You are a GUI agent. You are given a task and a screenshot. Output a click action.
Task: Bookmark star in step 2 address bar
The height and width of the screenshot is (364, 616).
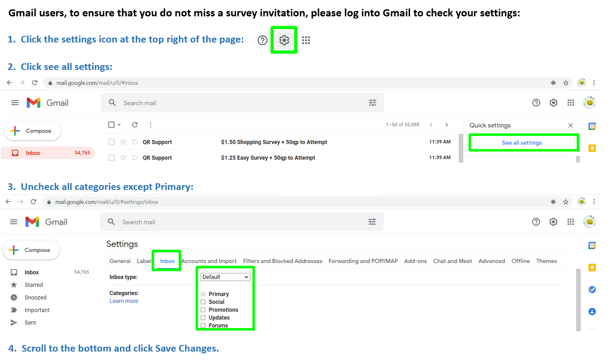click(x=566, y=83)
